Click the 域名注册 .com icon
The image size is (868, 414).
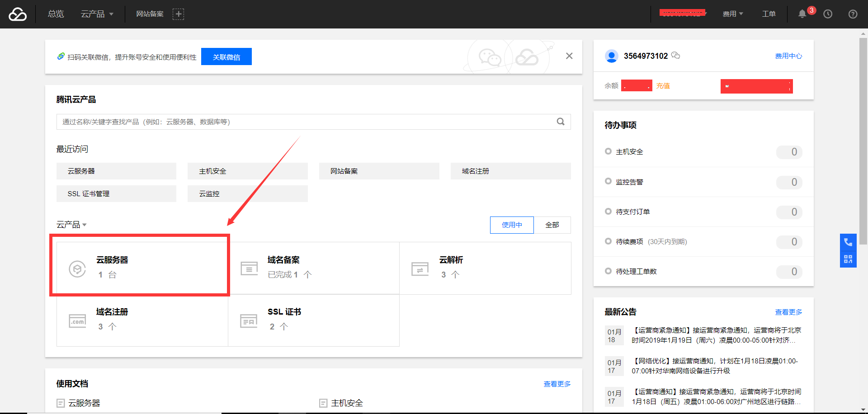pyautogui.click(x=77, y=321)
